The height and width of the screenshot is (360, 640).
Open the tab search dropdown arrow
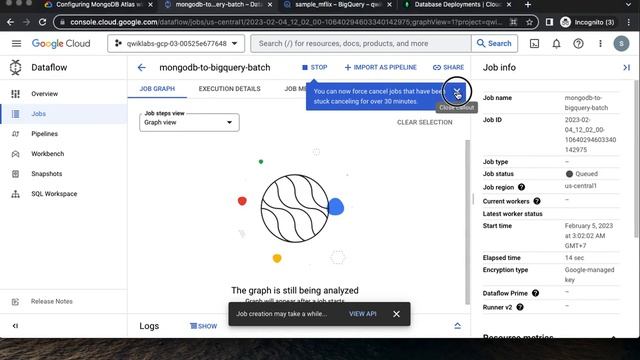click(629, 5)
